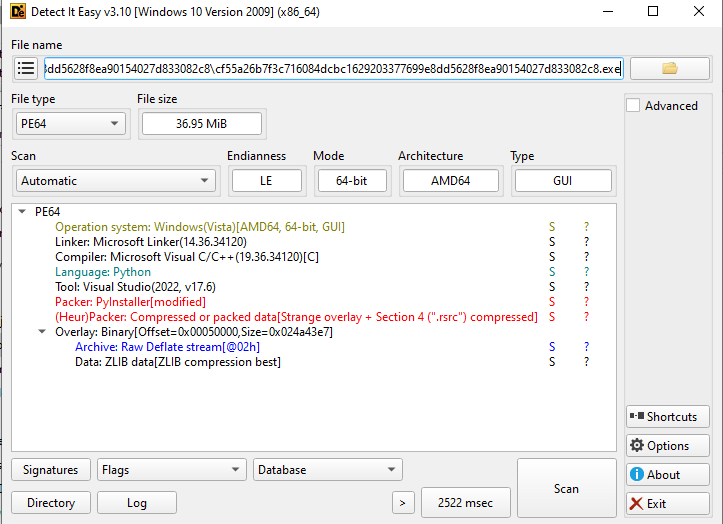This screenshot has width=723, height=524.
Task: Click the folder browse icon button
Action: click(670, 69)
